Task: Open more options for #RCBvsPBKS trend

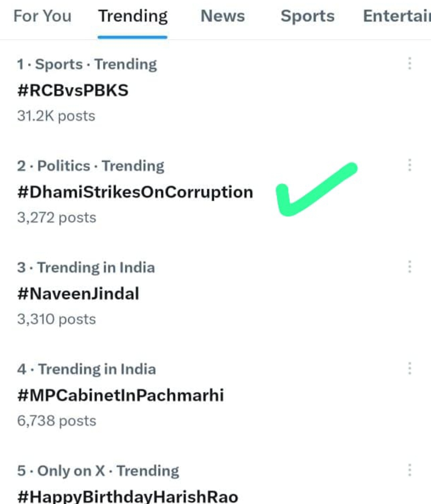Action: tap(409, 63)
